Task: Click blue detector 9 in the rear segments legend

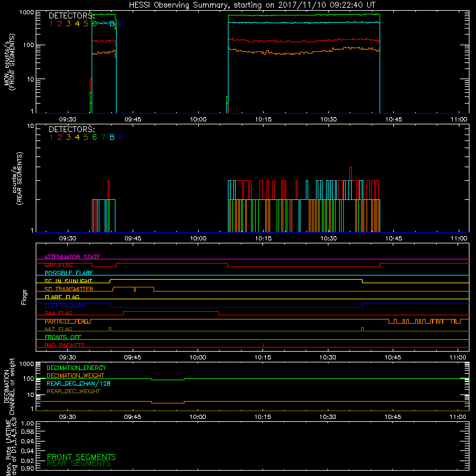Action: pos(121,137)
